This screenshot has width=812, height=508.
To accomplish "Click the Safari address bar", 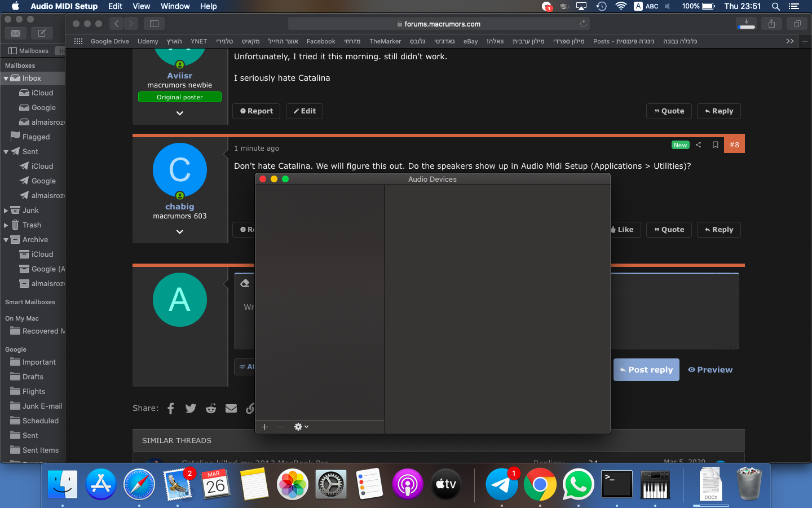I will click(x=439, y=24).
